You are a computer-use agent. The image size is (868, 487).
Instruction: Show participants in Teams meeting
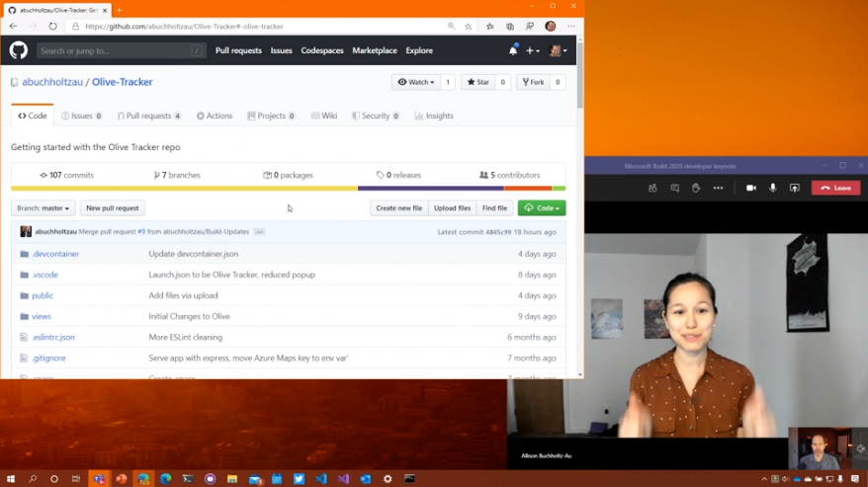tap(652, 188)
